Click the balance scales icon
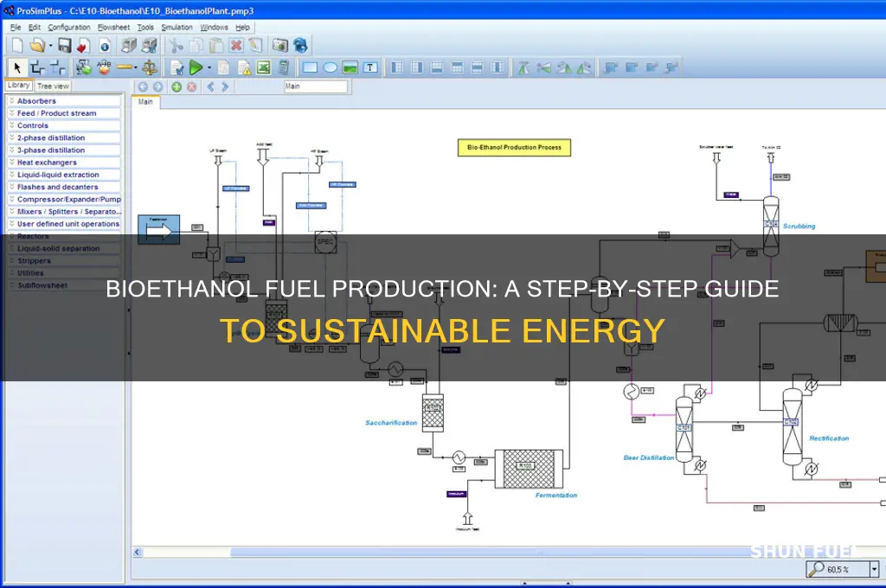The image size is (886, 588). [x=150, y=67]
